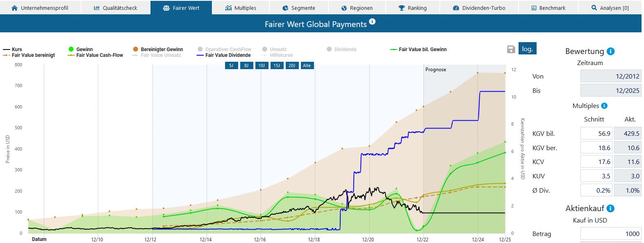Click info icon next to Aktienkauf

coord(610,208)
